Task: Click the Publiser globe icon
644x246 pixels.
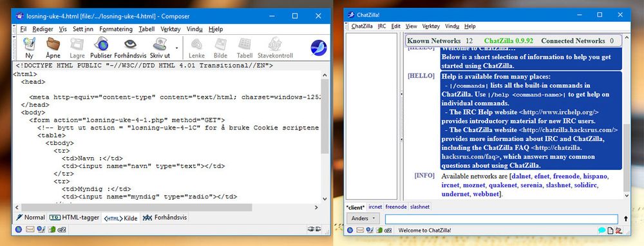Action: (101, 44)
